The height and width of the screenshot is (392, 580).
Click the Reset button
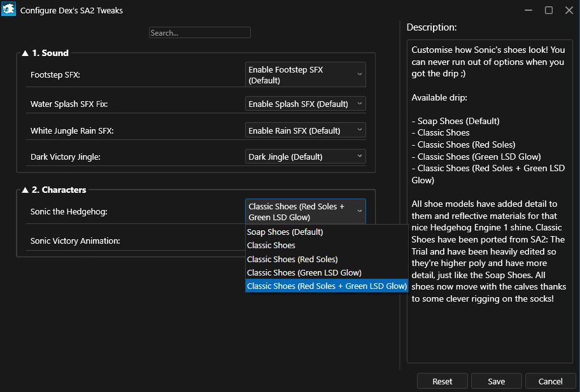(442, 381)
